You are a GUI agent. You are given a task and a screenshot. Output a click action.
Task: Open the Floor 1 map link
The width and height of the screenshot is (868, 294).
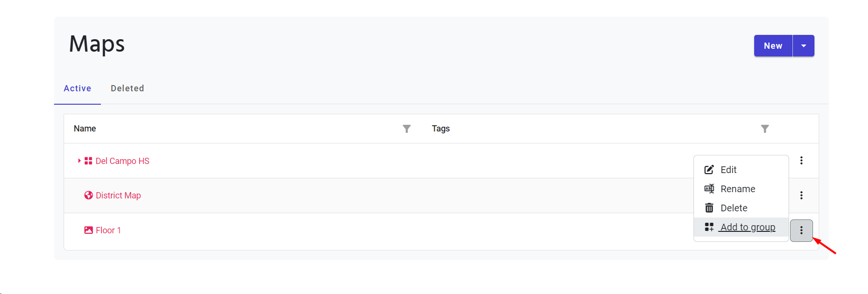coord(108,230)
